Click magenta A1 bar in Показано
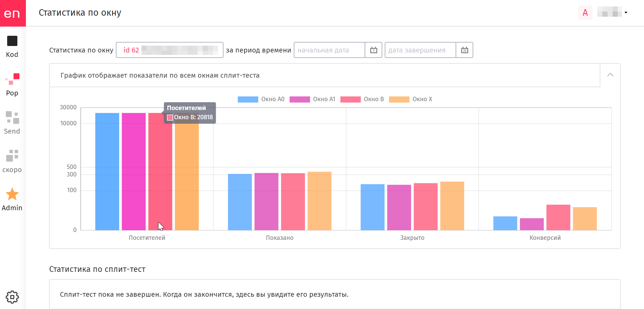Viewport: 644px width, 309px height. click(266, 201)
